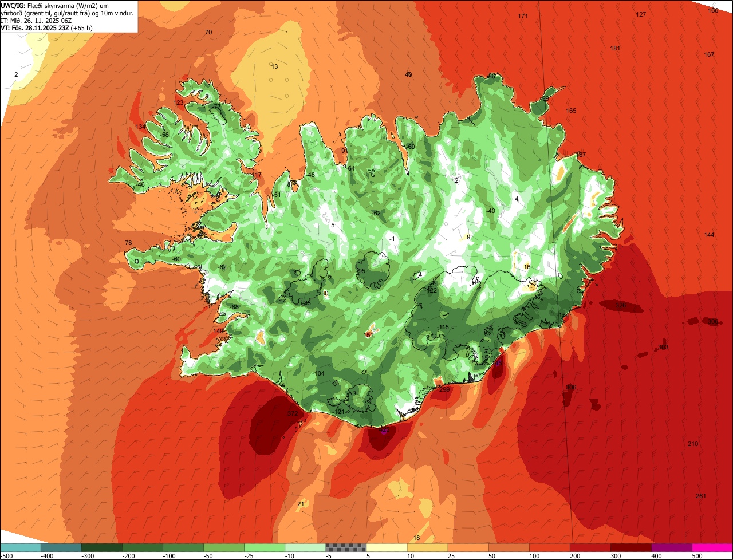Click the -121 value near the south coast
The image size is (733, 560).
[x=338, y=412]
